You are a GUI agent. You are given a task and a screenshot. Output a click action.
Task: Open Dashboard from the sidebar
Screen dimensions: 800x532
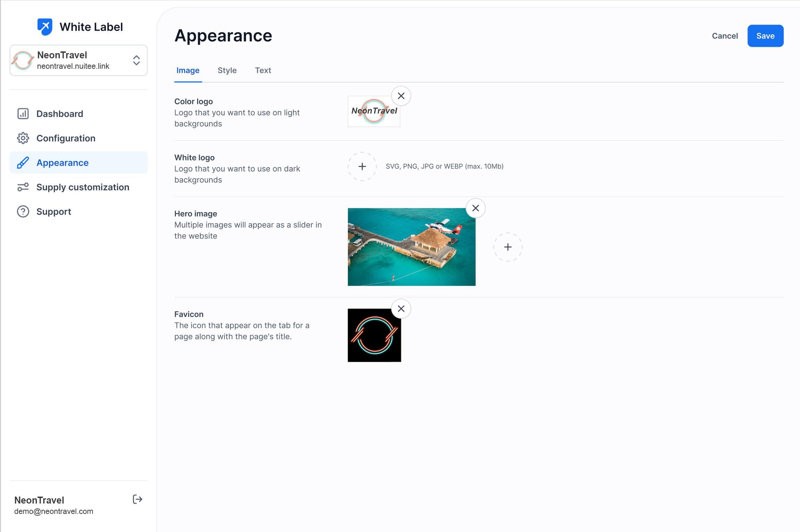click(60, 114)
